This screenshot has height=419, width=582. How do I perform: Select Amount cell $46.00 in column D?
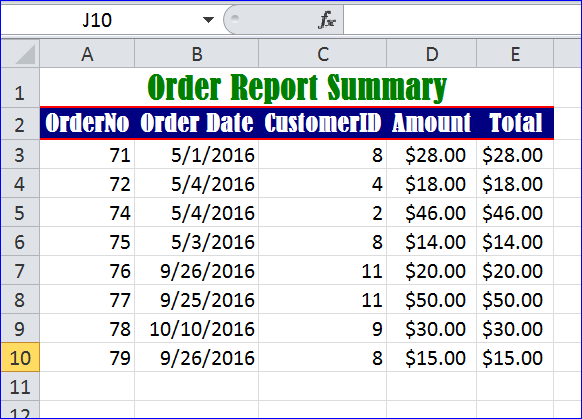[432, 213]
